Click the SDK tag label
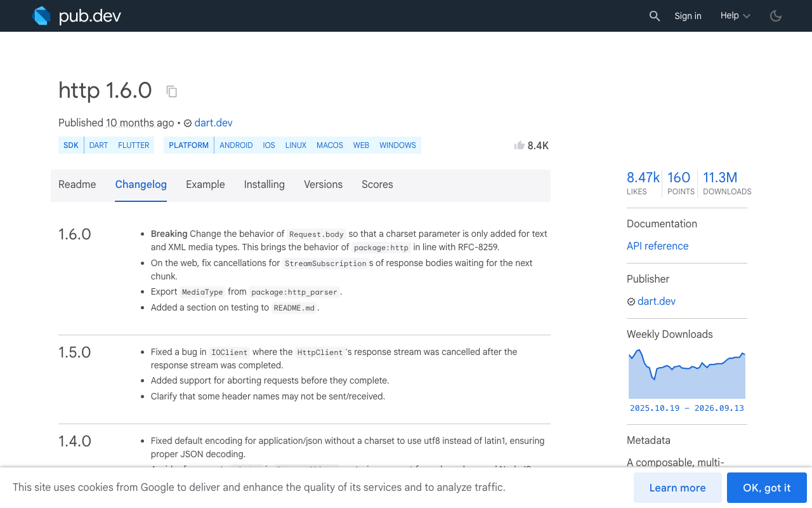Image resolution: width=812 pixels, height=508 pixels. (x=71, y=145)
